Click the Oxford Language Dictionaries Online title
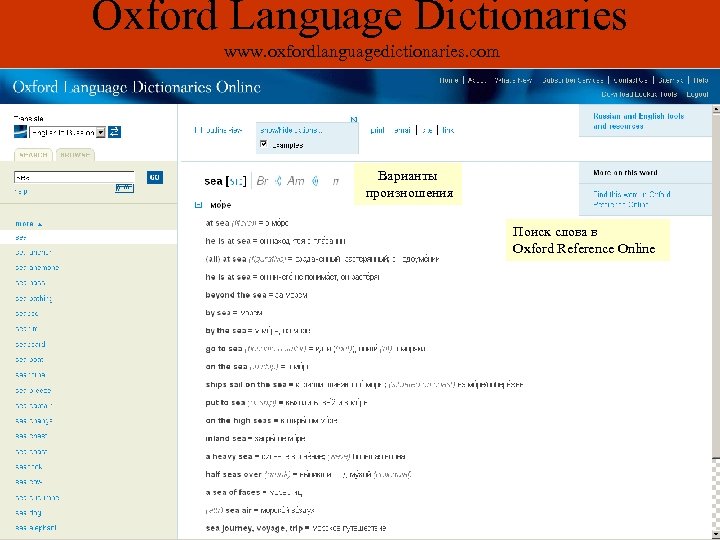This screenshot has width=720, height=540. (x=136, y=87)
